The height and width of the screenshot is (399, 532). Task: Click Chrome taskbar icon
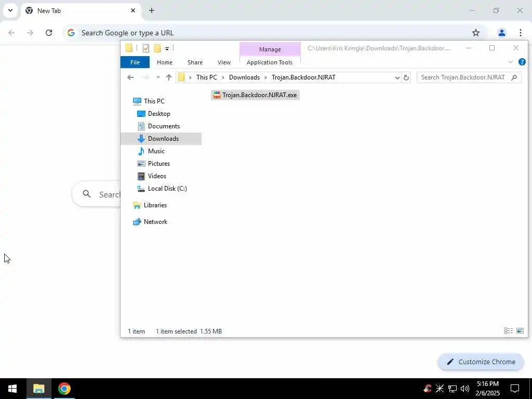(x=64, y=389)
